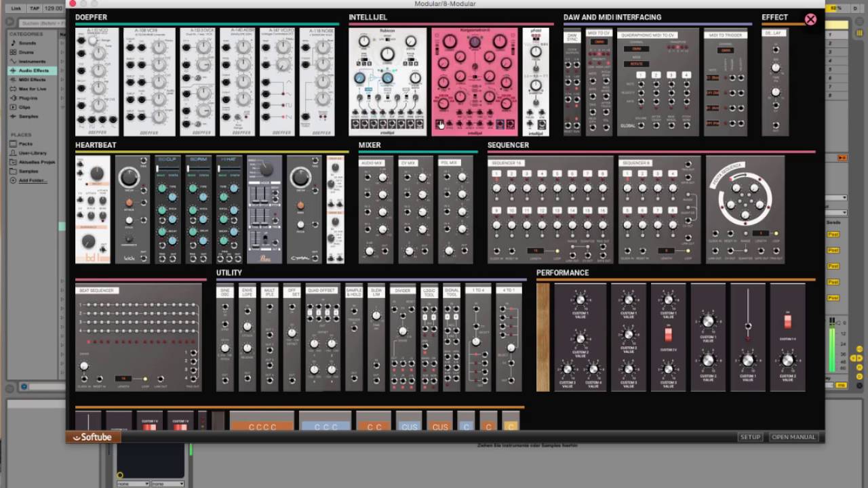Screen dimensions: 868x488
Task: Select the 129.00 tempo field
Action: (x=54, y=8)
